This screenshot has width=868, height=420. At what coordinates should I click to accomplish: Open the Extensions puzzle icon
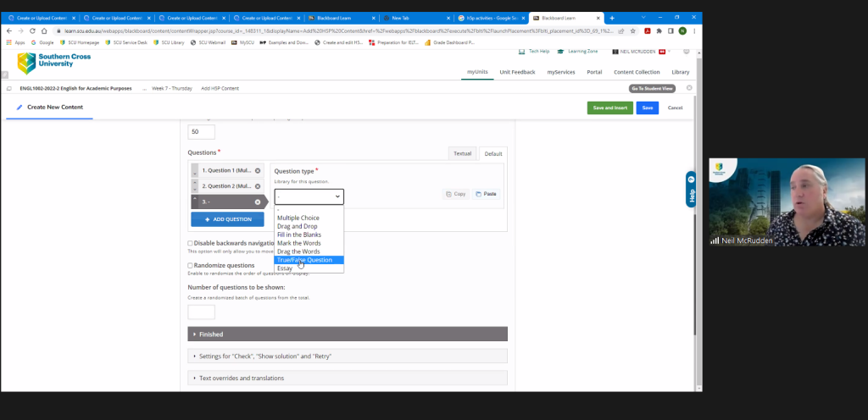(x=659, y=31)
